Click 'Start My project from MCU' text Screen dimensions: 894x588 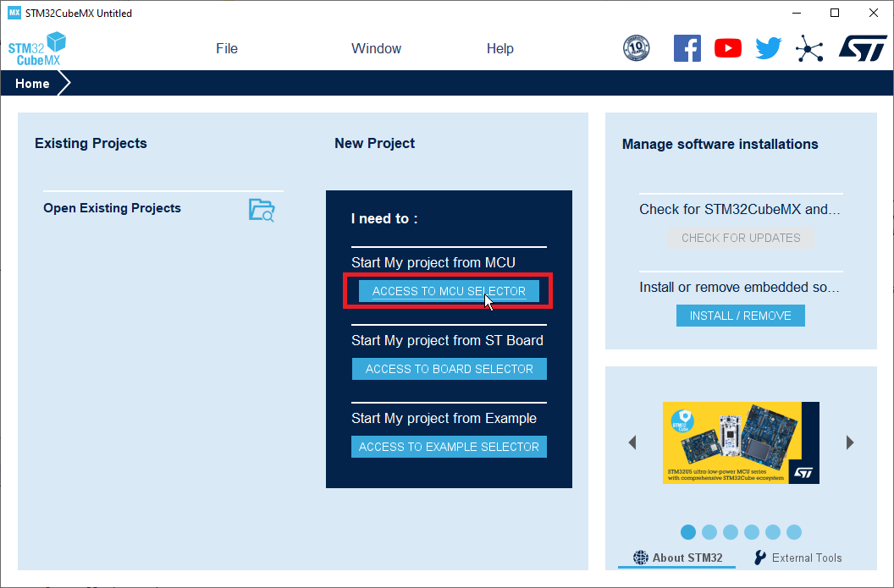(x=433, y=262)
